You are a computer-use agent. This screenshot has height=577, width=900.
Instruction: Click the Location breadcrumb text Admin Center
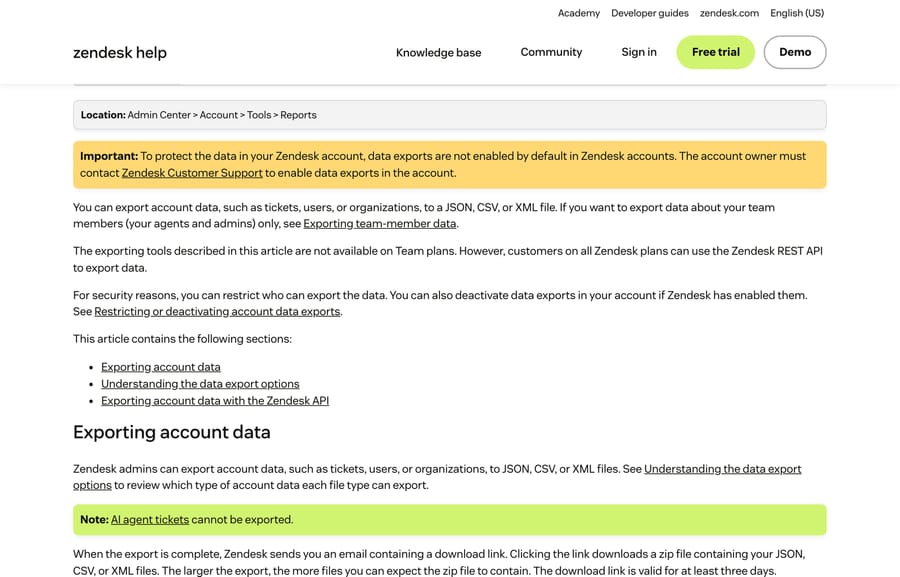pyautogui.click(x=159, y=115)
